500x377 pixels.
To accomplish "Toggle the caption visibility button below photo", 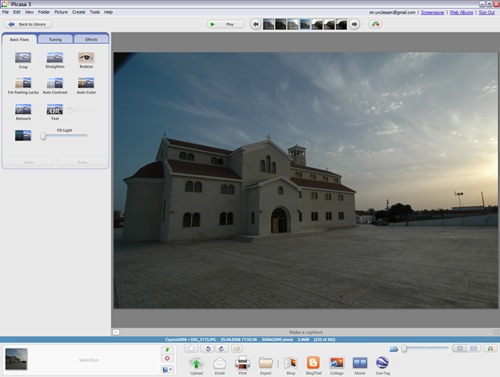I will (x=116, y=332).
